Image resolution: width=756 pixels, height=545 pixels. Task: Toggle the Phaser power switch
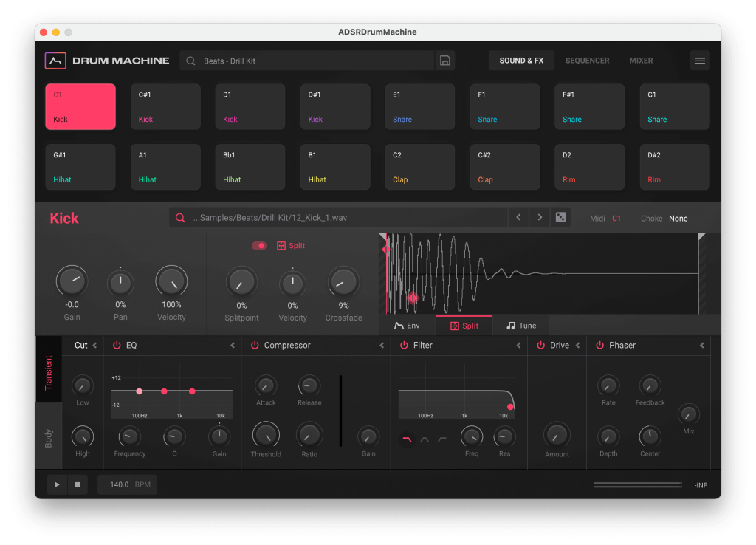599,345
